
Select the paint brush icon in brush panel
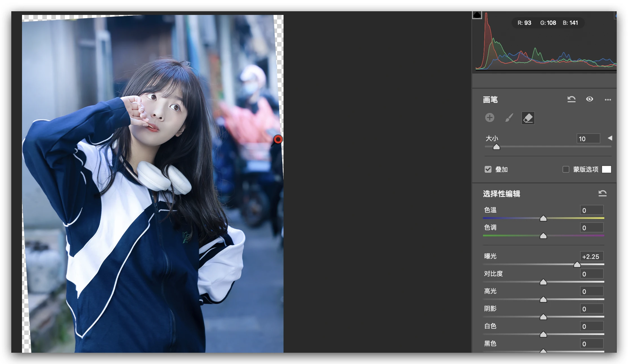(509, 118)
